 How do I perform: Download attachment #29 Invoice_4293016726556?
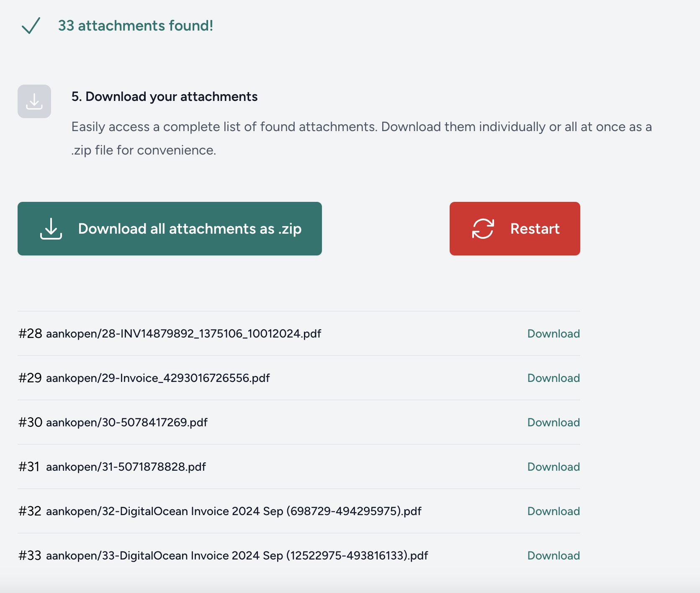point(553,378)
